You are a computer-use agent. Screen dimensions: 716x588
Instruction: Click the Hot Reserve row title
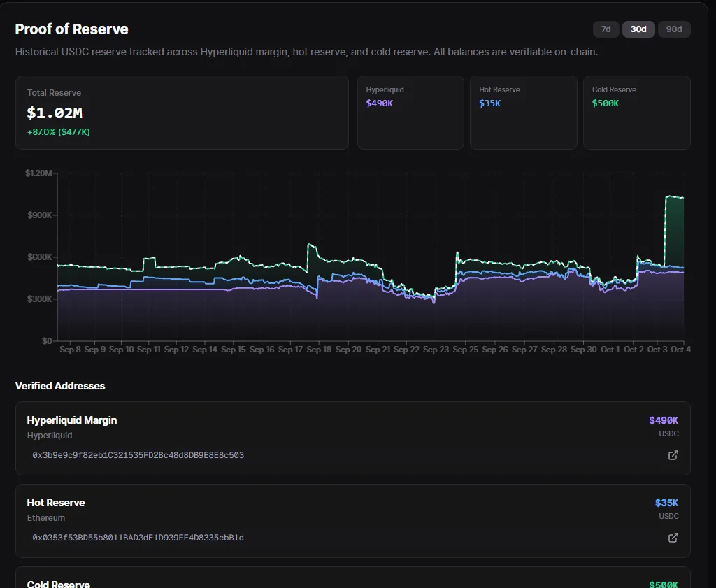pos(56,503)
